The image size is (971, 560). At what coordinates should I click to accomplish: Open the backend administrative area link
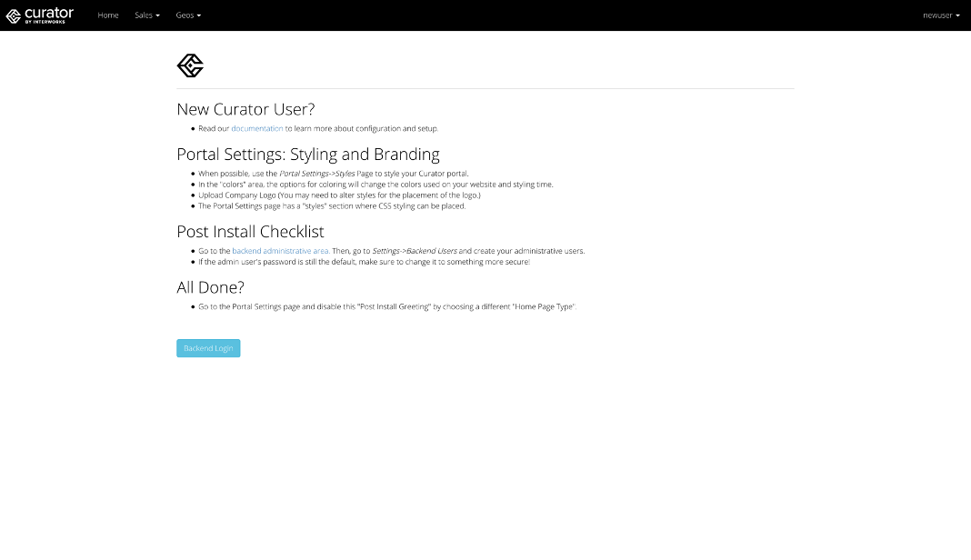pyautogui.click(x=281, y=251)
